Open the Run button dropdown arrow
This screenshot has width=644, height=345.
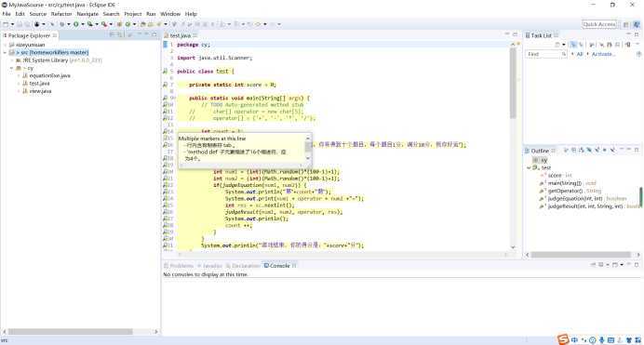83,24
